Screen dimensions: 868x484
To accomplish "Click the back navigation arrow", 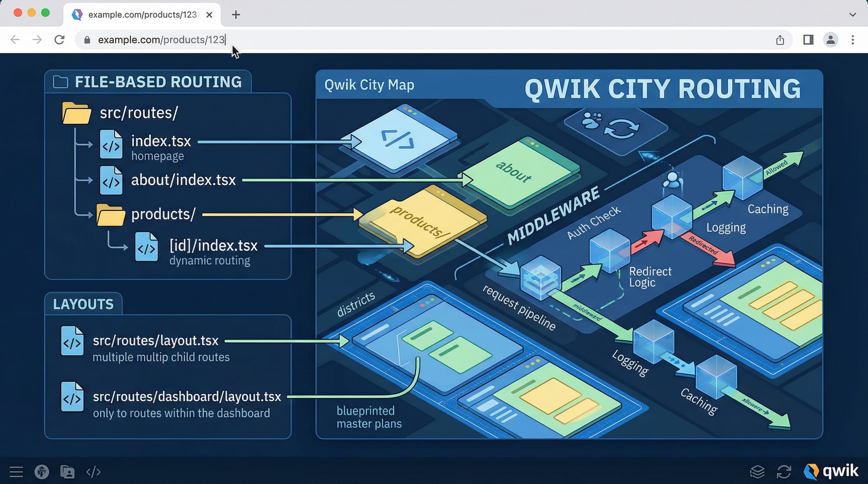I will [x=15, y=40].
